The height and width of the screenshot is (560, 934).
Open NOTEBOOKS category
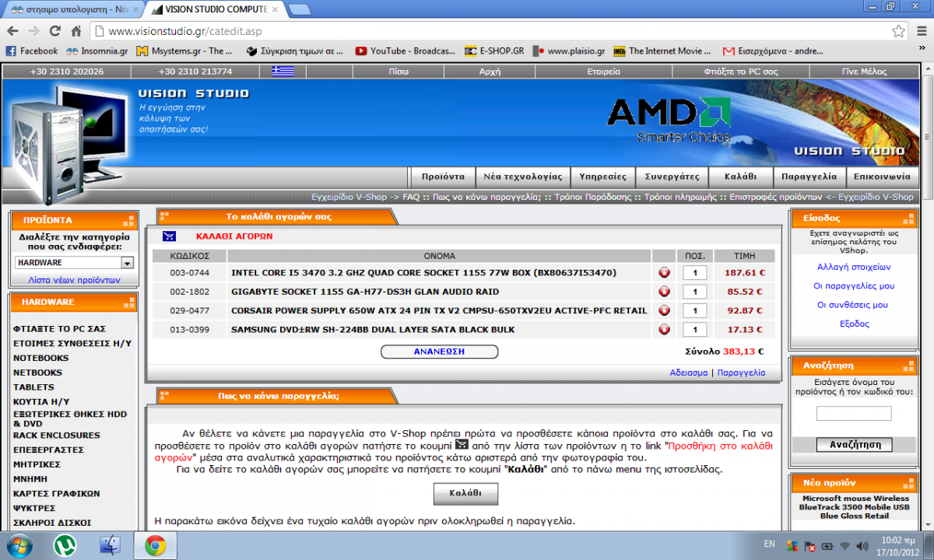(x=40, y=358)
